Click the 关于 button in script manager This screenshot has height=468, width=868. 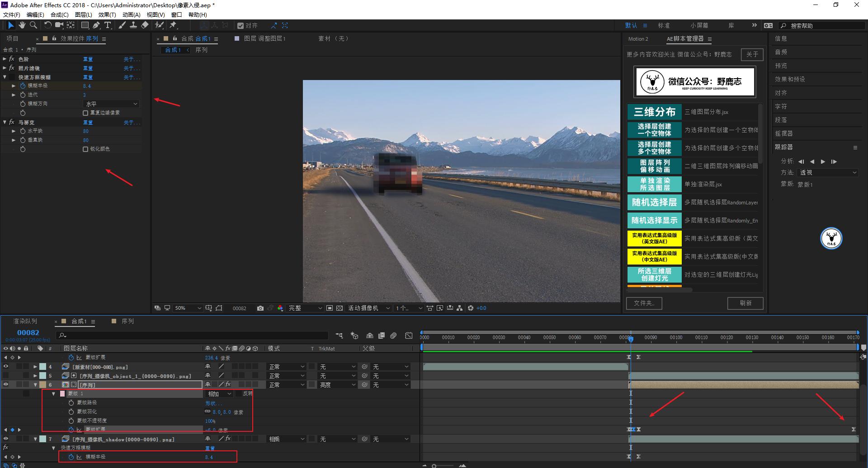point(752,55)
